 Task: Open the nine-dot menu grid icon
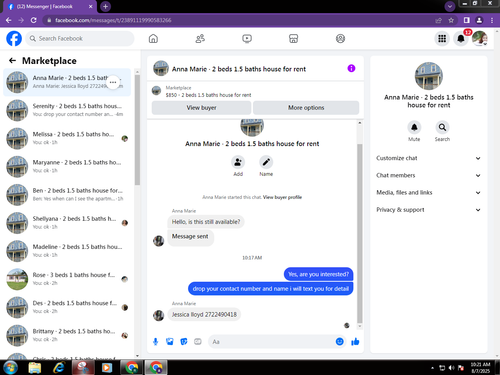tap(442, 39)
